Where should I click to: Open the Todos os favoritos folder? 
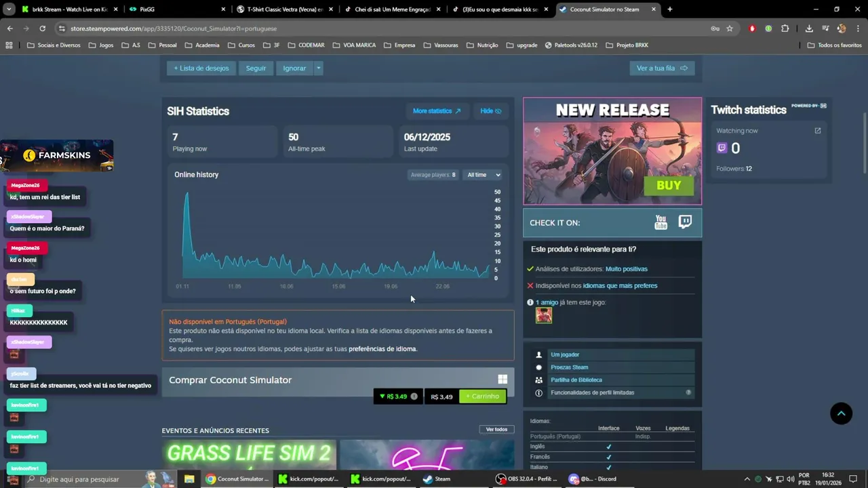[x=834, y=45]
